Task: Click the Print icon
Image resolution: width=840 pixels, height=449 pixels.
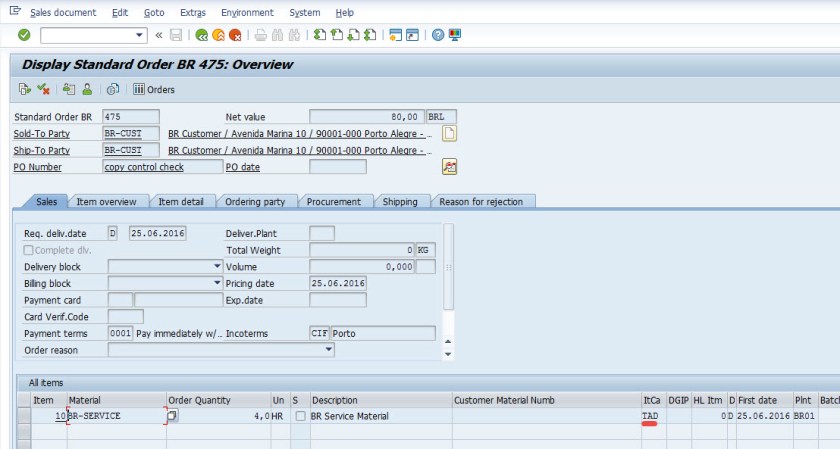Action: [x=260, y=35]
